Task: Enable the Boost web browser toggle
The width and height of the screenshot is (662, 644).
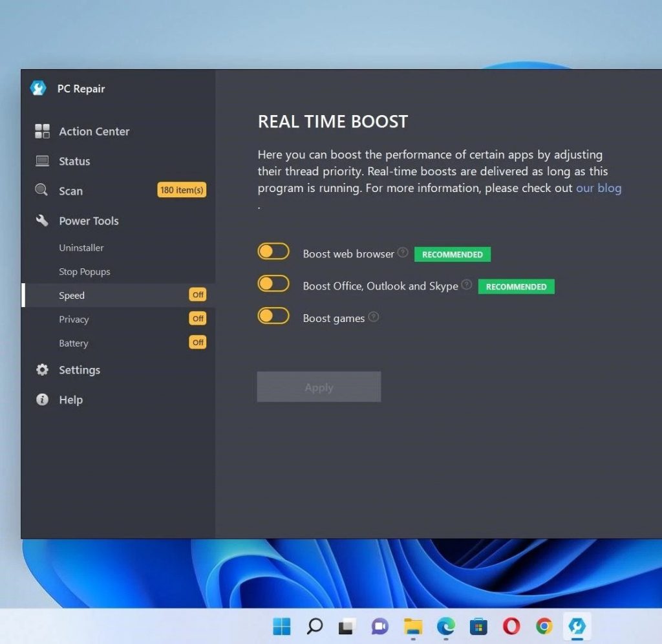Action: pos(273,252)
